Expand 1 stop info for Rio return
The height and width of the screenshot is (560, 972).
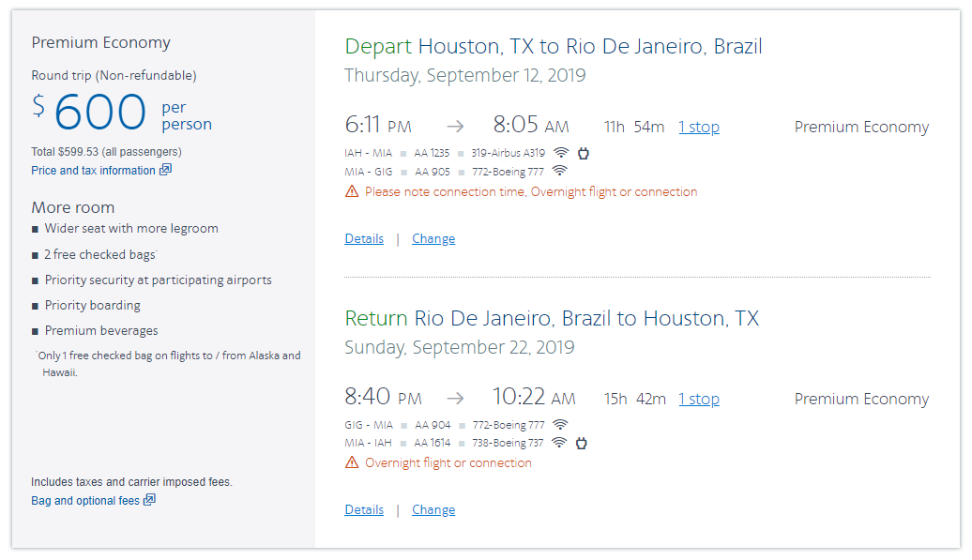point(699,399)
